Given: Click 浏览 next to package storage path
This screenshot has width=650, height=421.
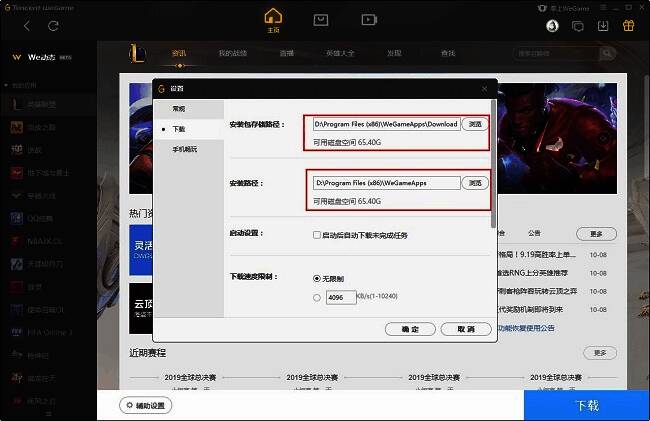Looking at the screenshot, I should coord(475,124).
